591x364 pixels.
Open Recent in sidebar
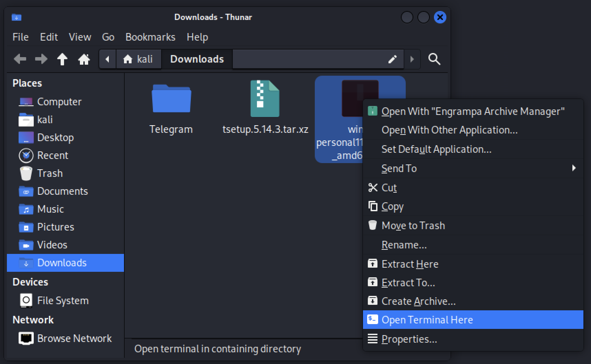[65, 156]
